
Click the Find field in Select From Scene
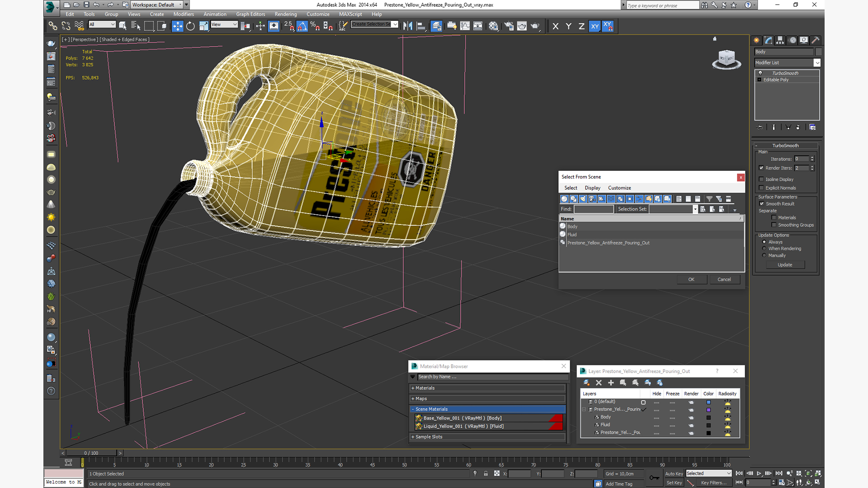[594, 209]
